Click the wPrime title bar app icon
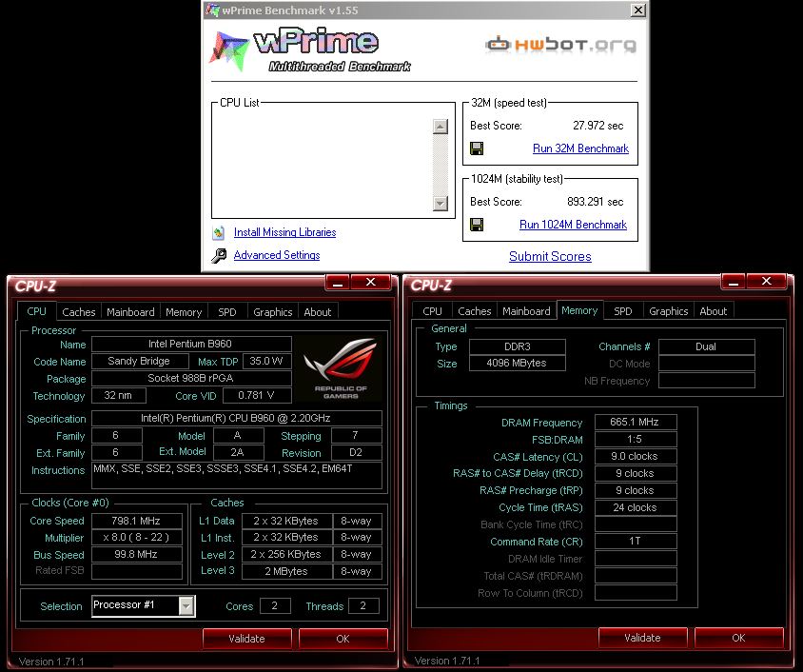This screenshot has height=672, width=803. (x=211, y=10)
